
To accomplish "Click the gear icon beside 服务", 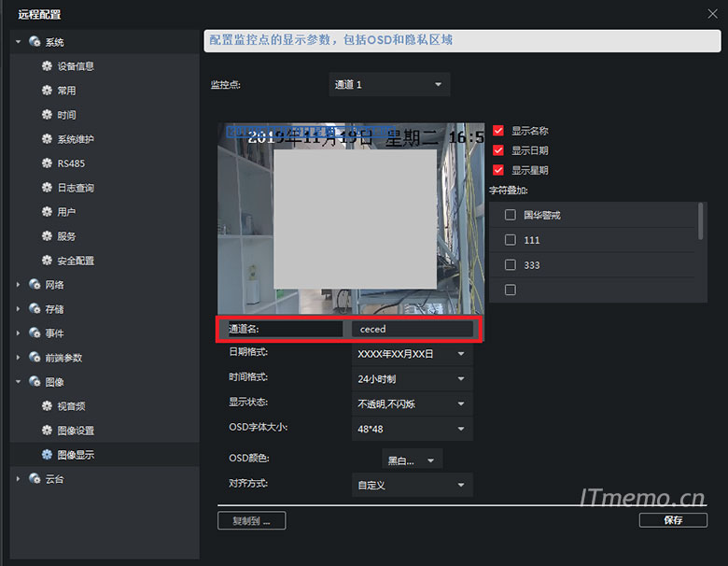I will [x=47, y=236].
